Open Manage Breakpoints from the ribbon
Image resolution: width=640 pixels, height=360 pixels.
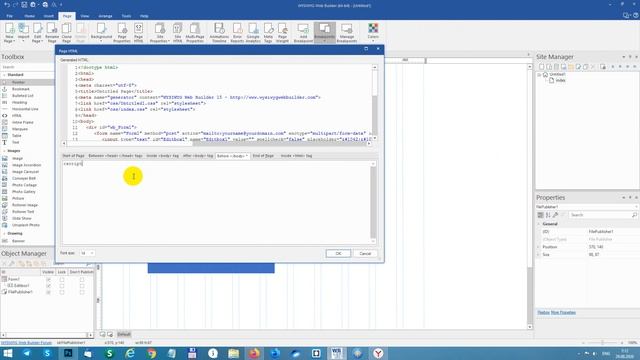pyautogui.click(x=347, y=33)
